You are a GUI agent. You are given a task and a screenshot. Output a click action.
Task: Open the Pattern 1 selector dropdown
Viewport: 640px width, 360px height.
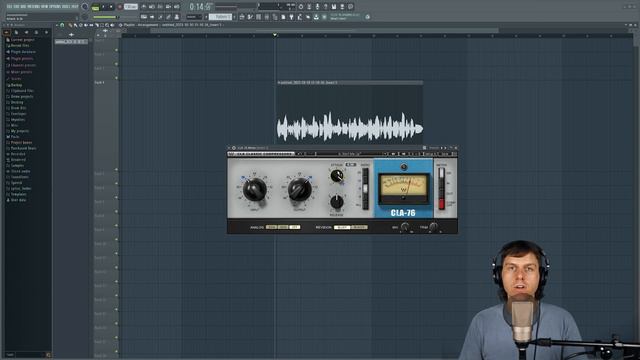pyautogui.click(x=220, y=17)
